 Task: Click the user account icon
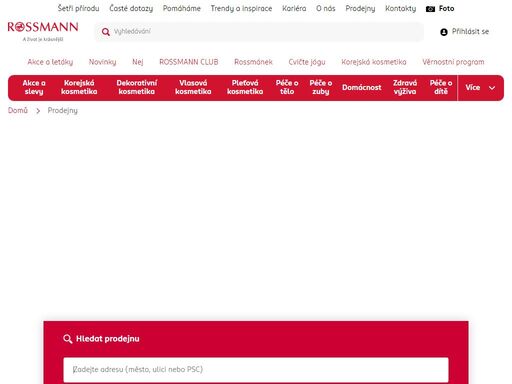click(x=444, y=32)
